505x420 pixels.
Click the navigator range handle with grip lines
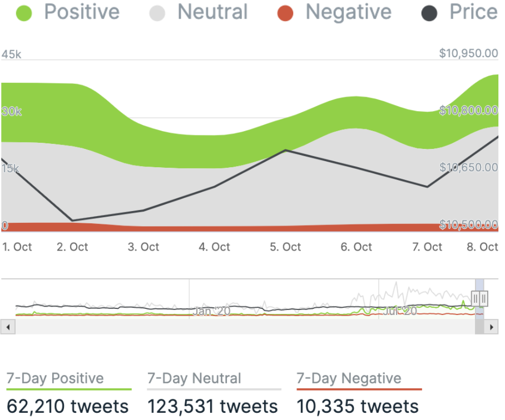[479, 298]
